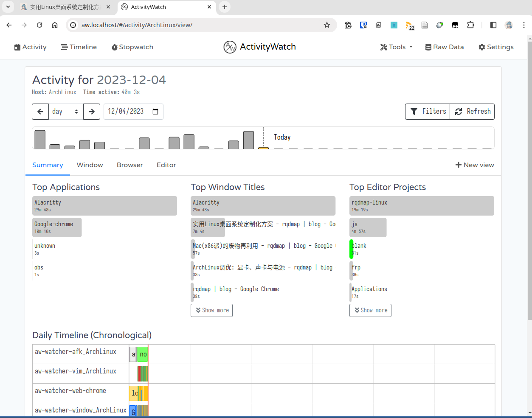Open the Editor view tab
The width and height of the screenshot is (532, 418).
coord(166,165)
